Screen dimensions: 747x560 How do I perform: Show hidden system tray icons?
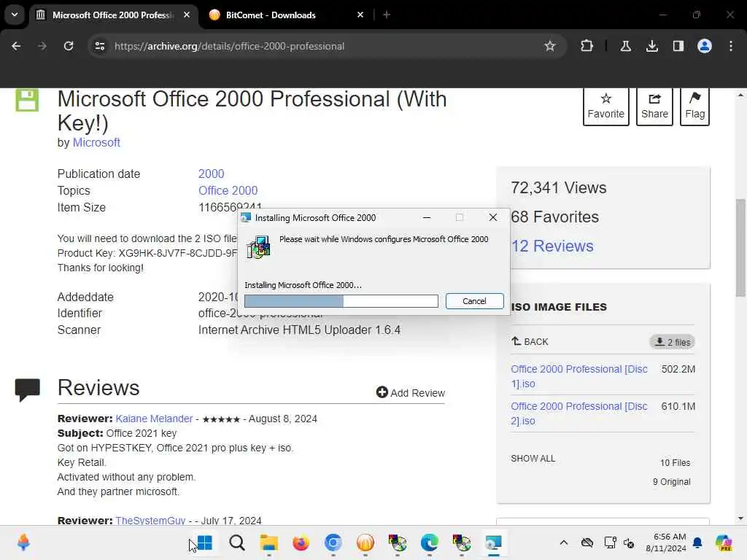[564, 542]
